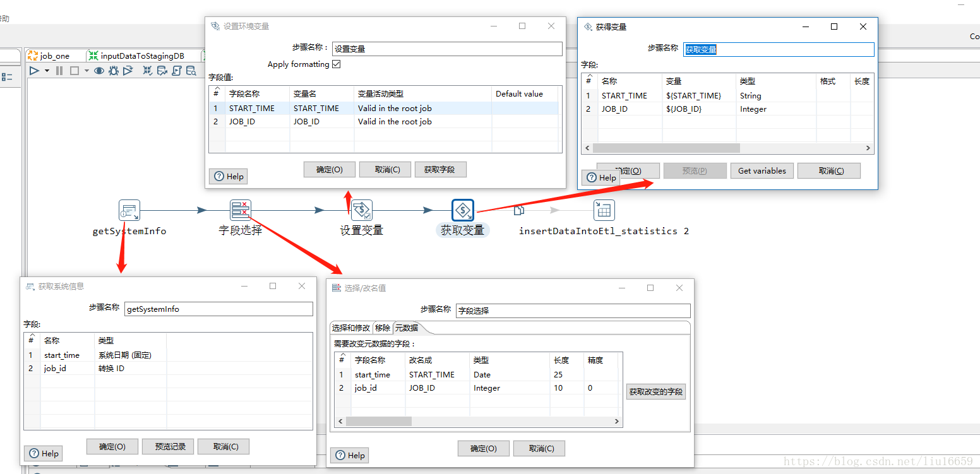Select the 字段选择 step icon on the canvas
The image size is (980, 474).
click(x=241, y=210)
